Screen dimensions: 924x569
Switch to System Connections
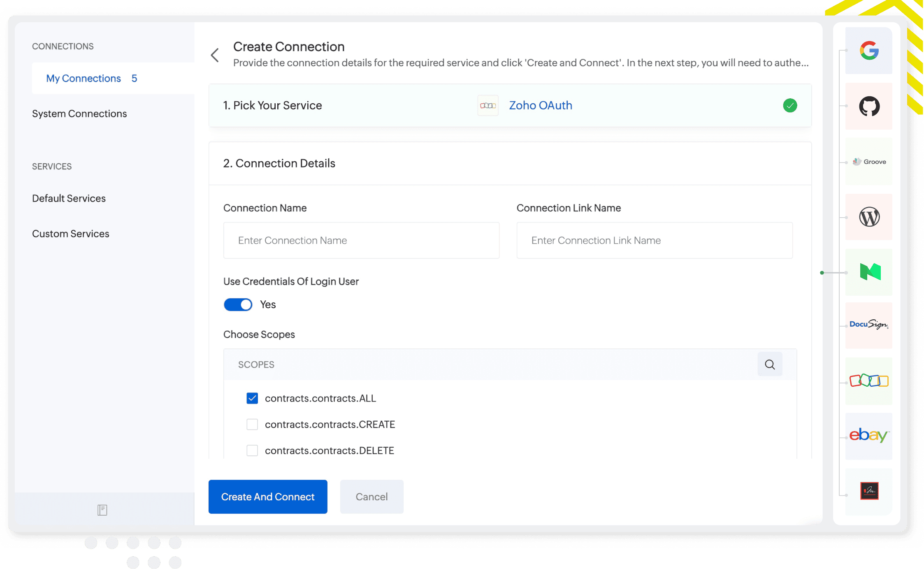[79, 114]
